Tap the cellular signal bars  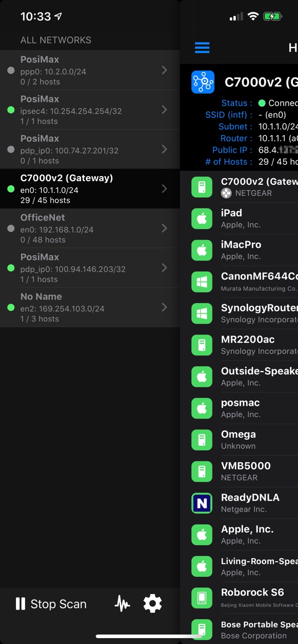point(236,17)
